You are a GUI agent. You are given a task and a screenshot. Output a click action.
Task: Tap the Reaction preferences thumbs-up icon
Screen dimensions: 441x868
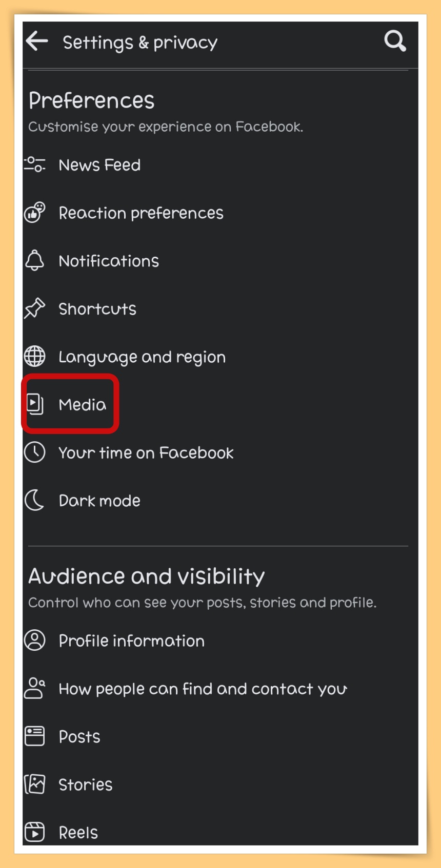coord(34,213)
